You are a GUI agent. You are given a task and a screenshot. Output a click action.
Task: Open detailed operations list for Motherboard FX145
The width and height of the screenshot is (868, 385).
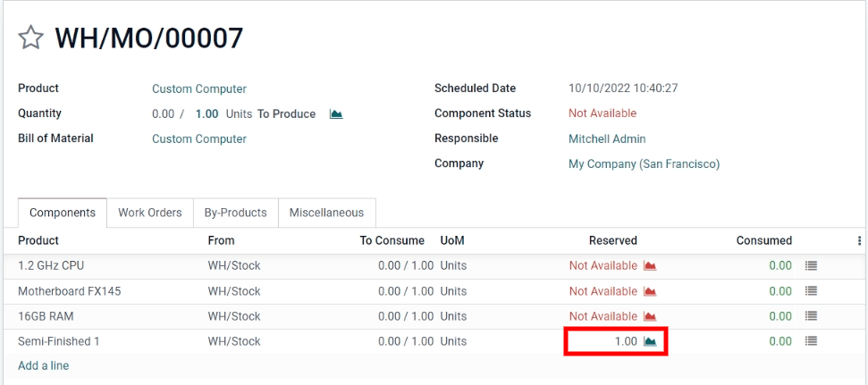[811, 291]
